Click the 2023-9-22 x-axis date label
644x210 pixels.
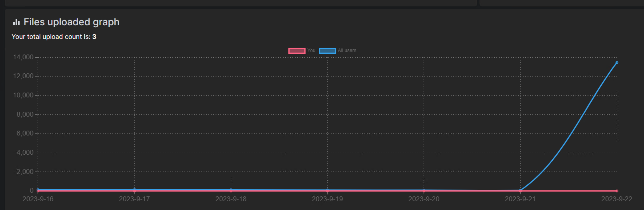tap(616, 199)
